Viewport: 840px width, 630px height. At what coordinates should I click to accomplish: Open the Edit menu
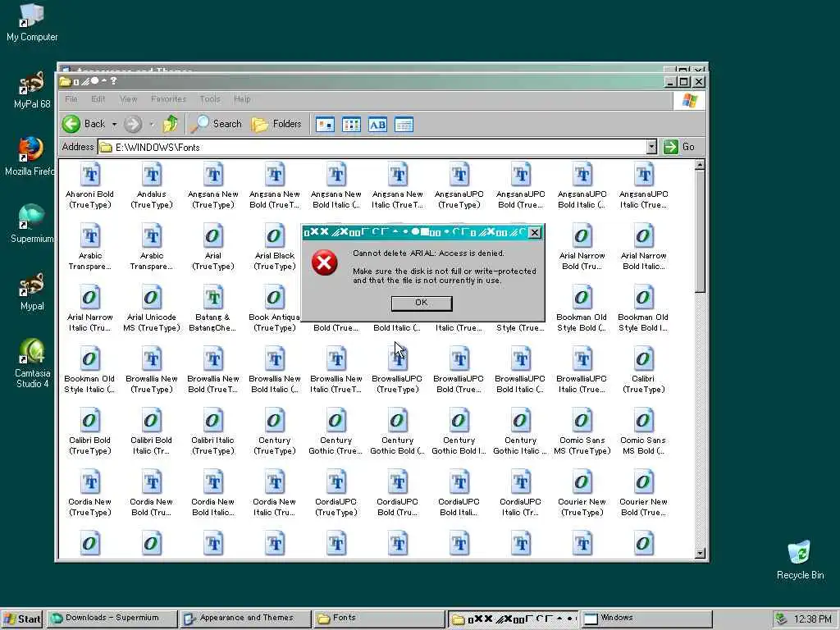[98, 99]
